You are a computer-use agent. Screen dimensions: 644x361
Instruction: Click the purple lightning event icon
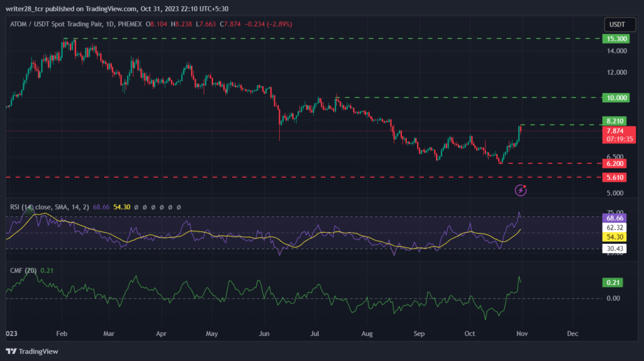(521, 190)
